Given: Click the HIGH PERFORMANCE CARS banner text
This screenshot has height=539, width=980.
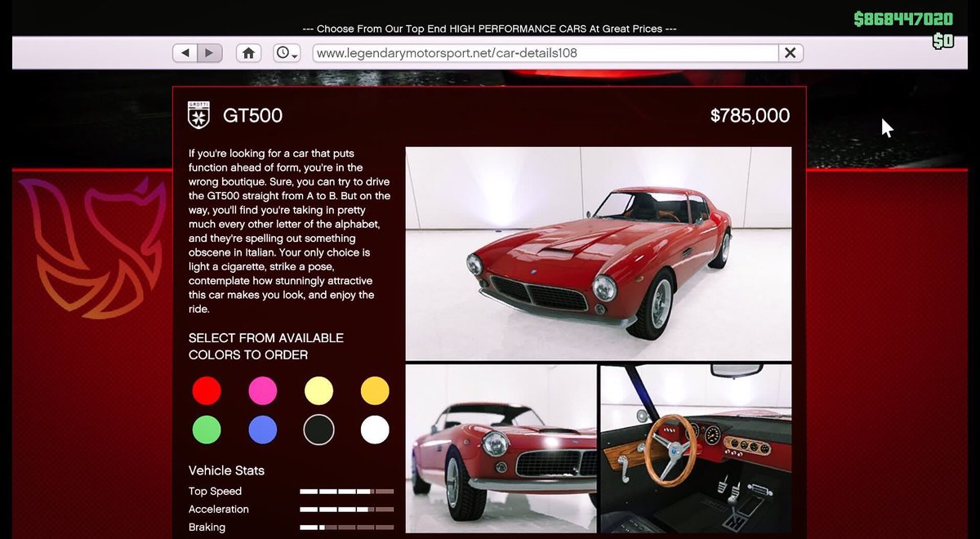Looking at the screenshot, I should [489, 29].
